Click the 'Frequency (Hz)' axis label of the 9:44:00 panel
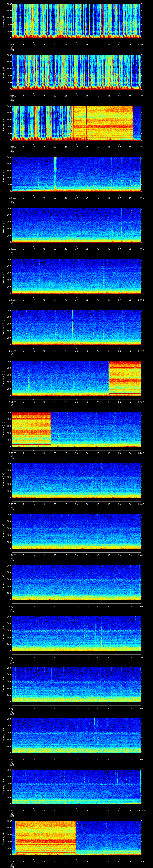The height and width of the screenshot is (868, 153). click(3, 21)
